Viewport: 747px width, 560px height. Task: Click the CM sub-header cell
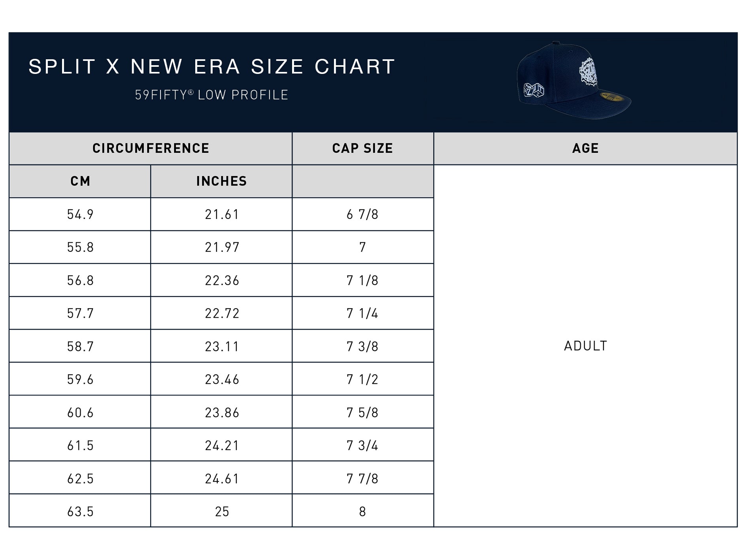tap(80, 181)
